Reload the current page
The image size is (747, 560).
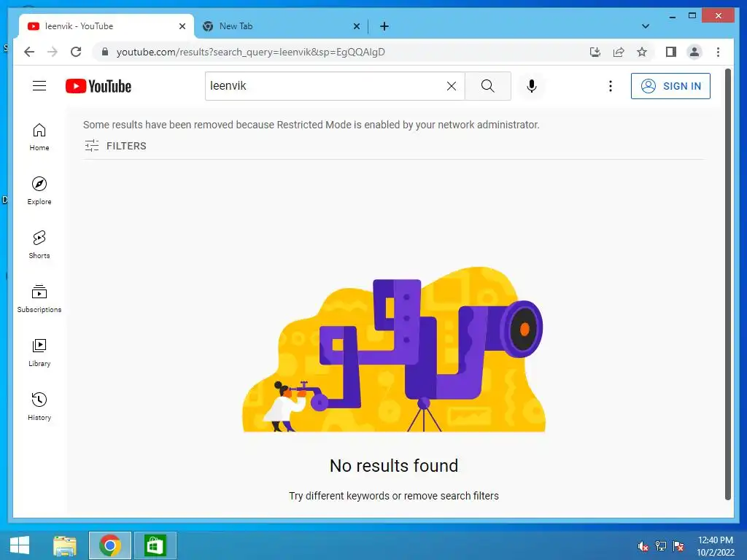[76, 52]
